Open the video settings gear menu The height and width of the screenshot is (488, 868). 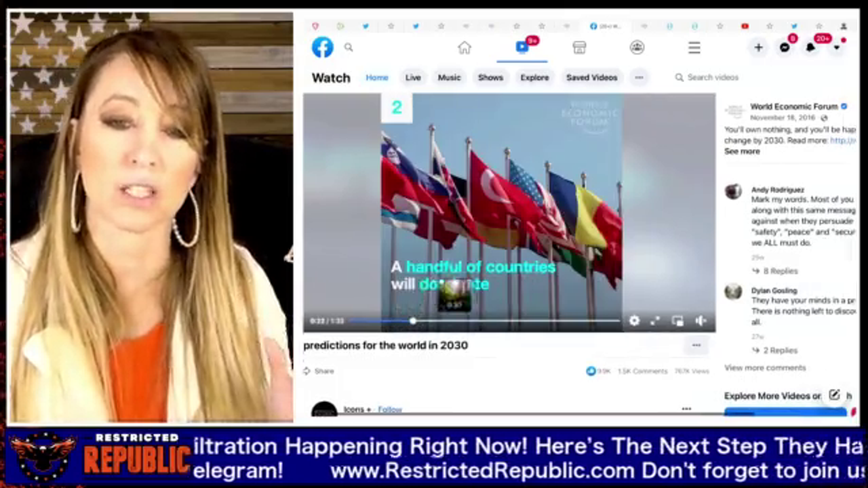[634, 321]
